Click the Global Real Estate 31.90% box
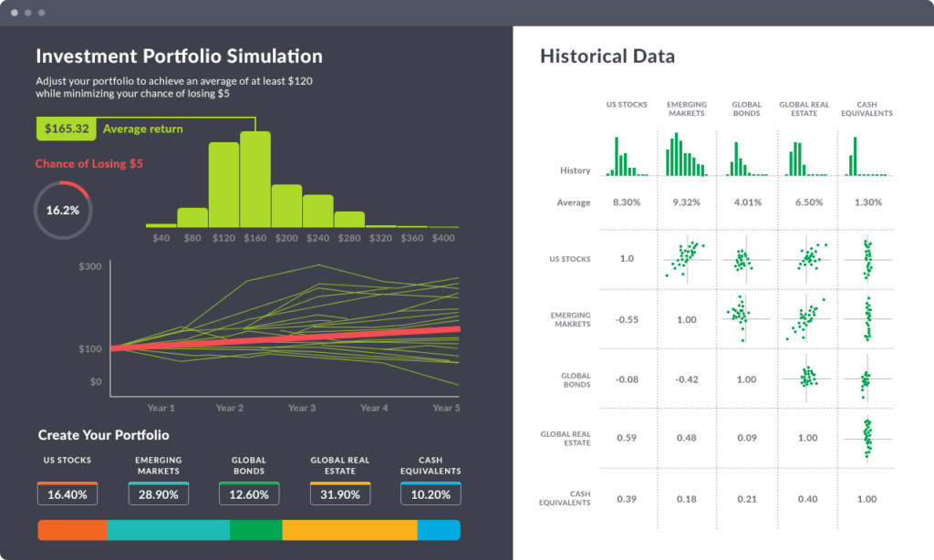The height and width of the screenshot is (560, 934). (340, 493)
